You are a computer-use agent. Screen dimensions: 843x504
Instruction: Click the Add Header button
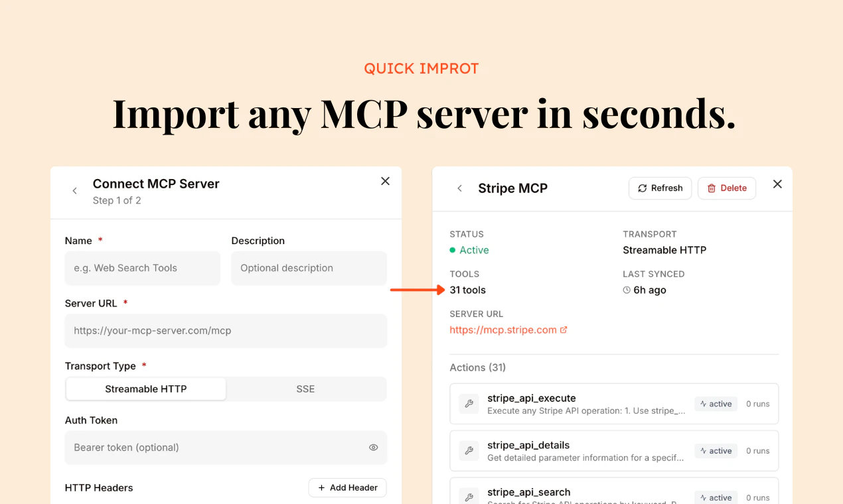tap(348, 487)
